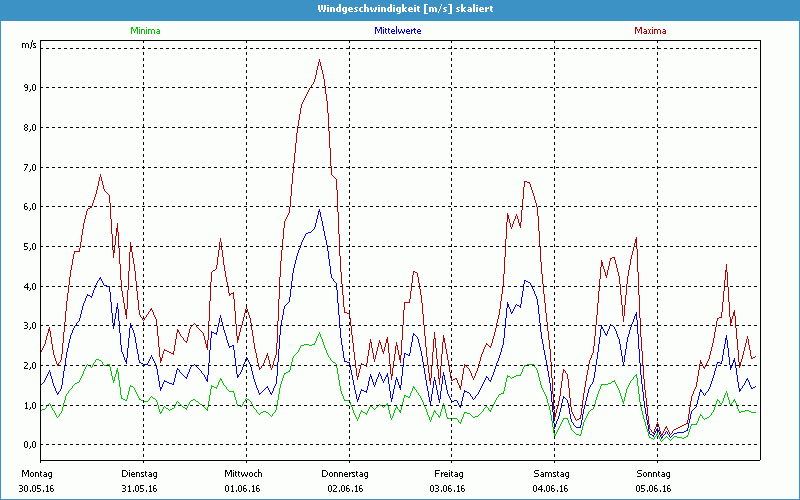Viewport: 800px width, 500px height.
Task: Click the green Minima legend label
Action: click(x=145, y=31)
